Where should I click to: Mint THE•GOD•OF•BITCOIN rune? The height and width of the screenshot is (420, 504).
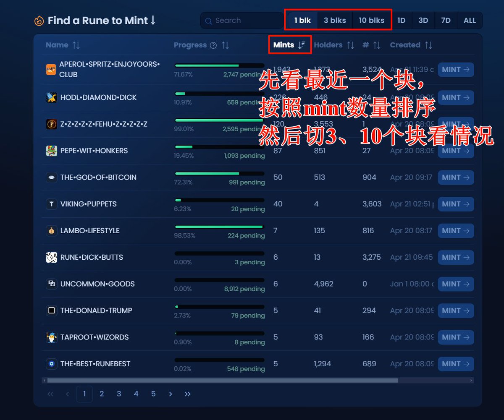coord(456,177)
